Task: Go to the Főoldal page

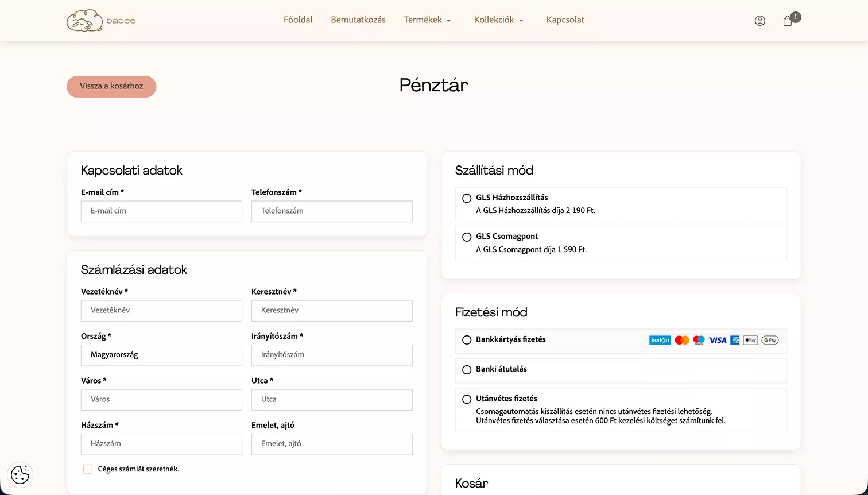Action: tap(298, 20)
